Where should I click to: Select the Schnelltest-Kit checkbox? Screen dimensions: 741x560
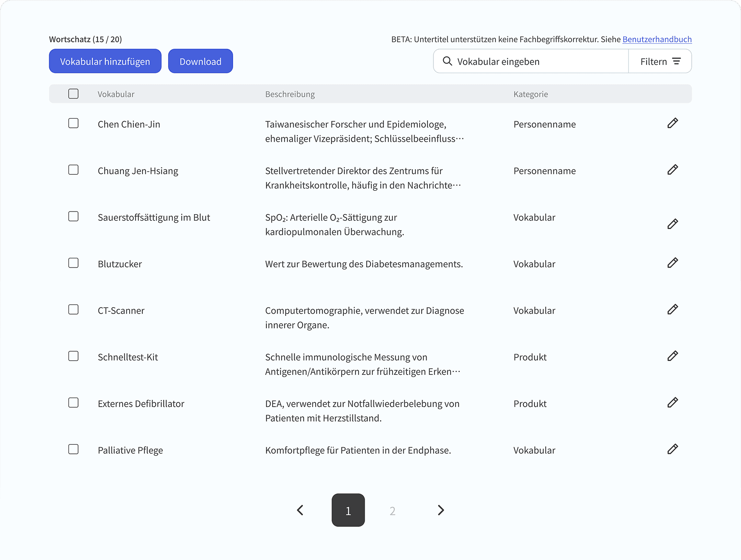tap(74, 356)
